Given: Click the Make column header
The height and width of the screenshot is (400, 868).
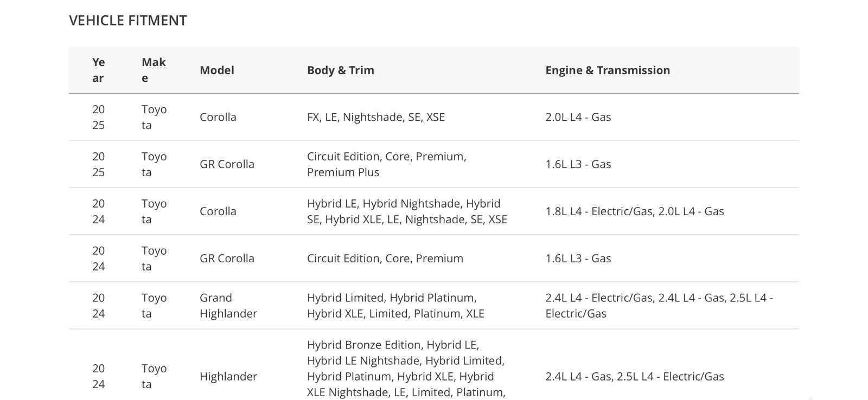Looking at the screenshot, I should click(x=154, y=70).
